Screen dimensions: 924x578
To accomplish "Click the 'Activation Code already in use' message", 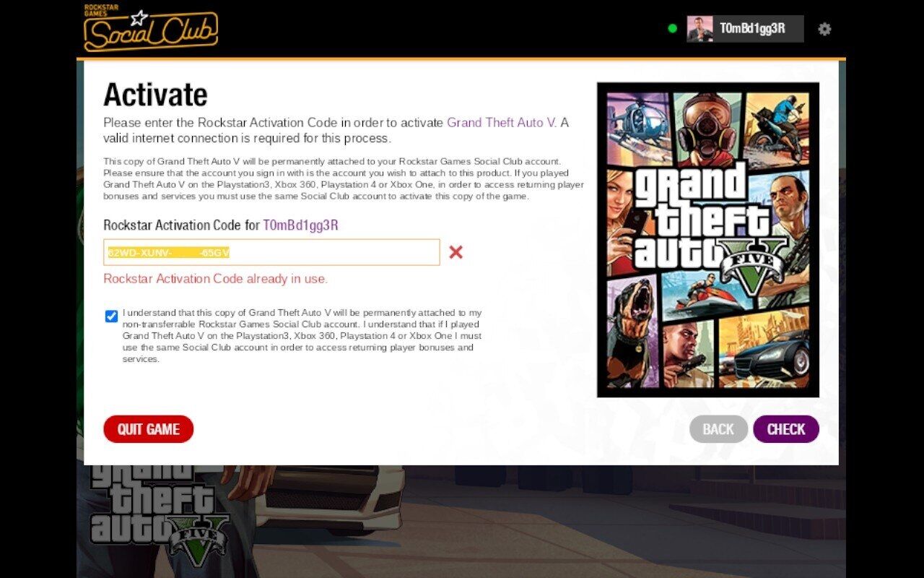I will tap(215, 279).
